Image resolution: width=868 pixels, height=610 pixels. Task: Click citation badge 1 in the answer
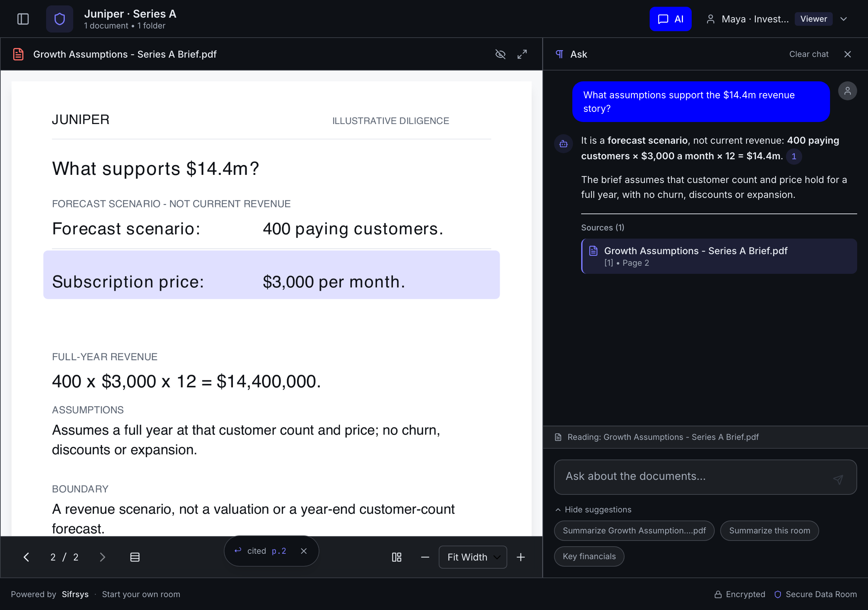coord(794,156)
